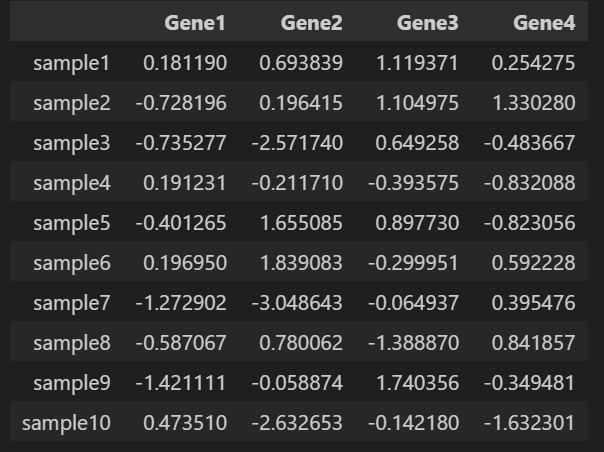Image resolution: width=604 pixels, height=452 pixels.
Task: Select the cell showing -1.632301
Action: pos(530,423)
